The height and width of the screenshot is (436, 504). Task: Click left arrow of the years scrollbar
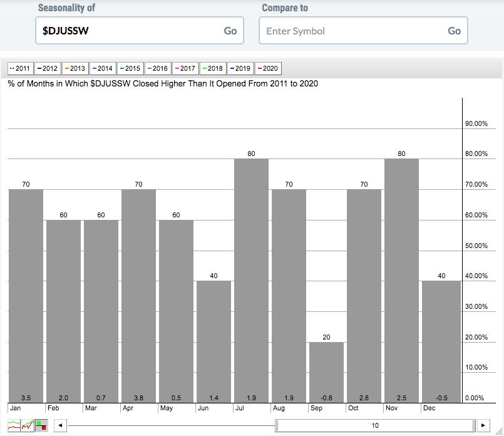click(59, 425)
